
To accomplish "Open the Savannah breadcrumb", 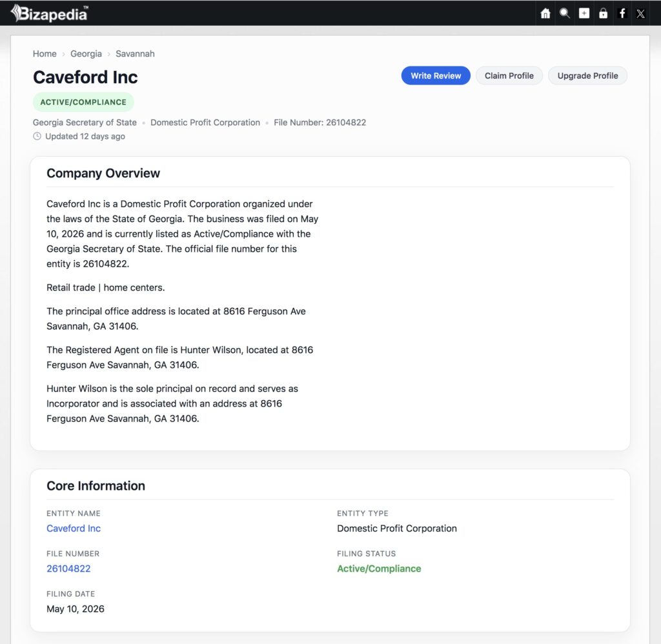I will pos(135,54).
